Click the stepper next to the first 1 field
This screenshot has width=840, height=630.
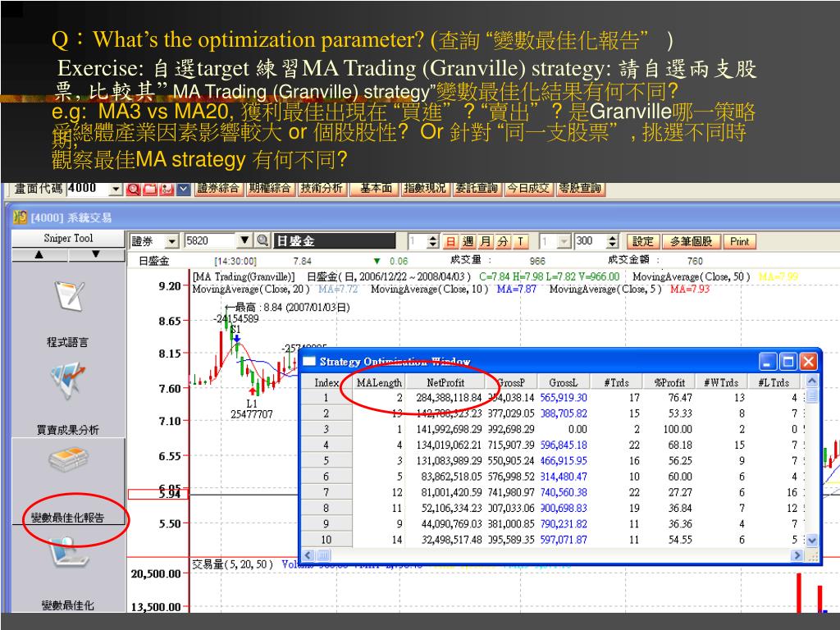[433, 242]
